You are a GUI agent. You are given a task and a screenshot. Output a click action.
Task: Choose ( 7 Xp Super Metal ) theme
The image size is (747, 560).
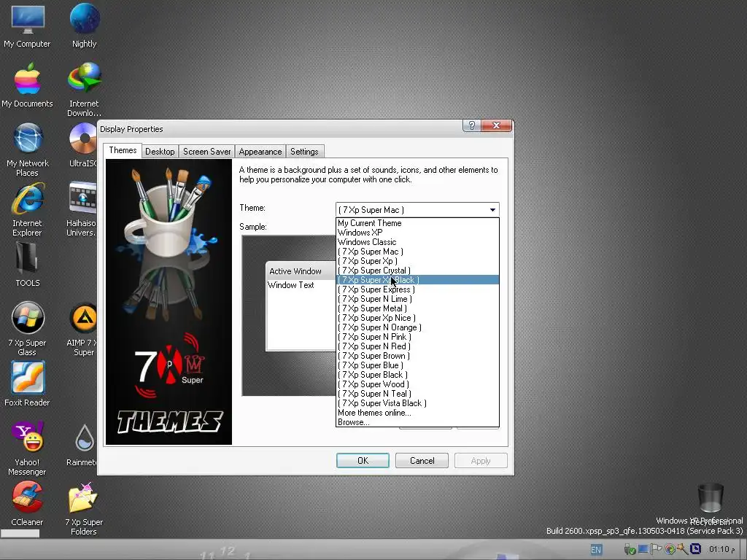(417, 308)
